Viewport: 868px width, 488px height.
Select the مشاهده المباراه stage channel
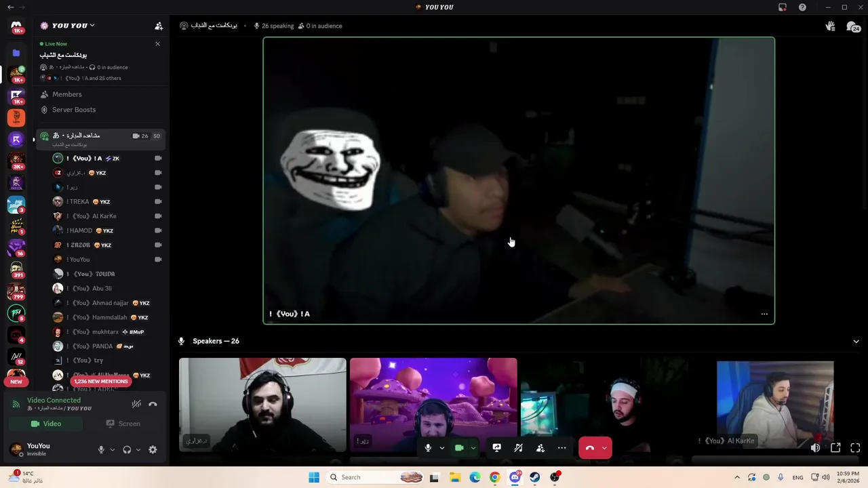point(101,139)
